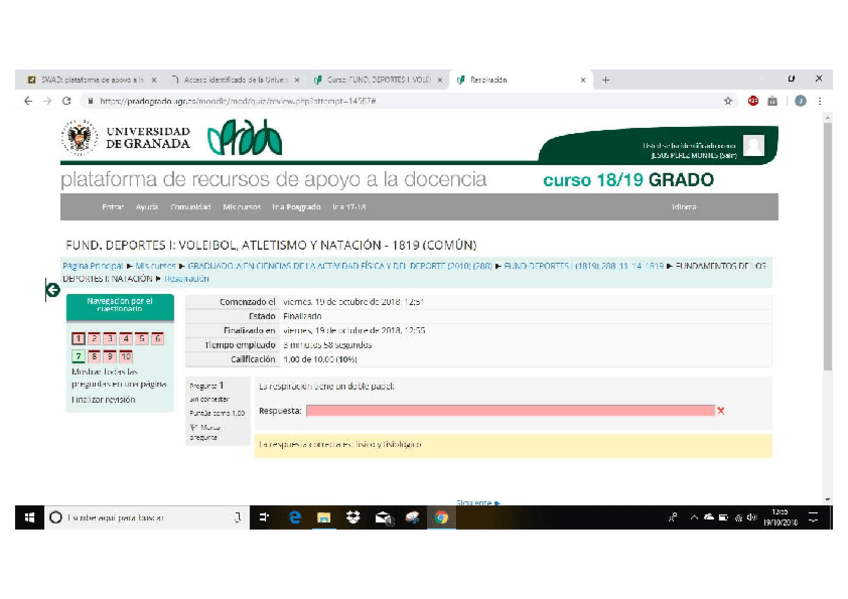Click the Salir logout link in the header
The height and width of the screenshot is (599, 848).
tap(728, 155)
